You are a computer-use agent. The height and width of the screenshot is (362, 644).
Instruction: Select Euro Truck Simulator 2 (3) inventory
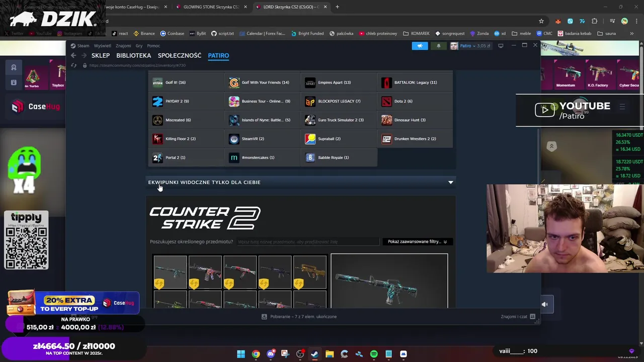(x=339, y=120)
